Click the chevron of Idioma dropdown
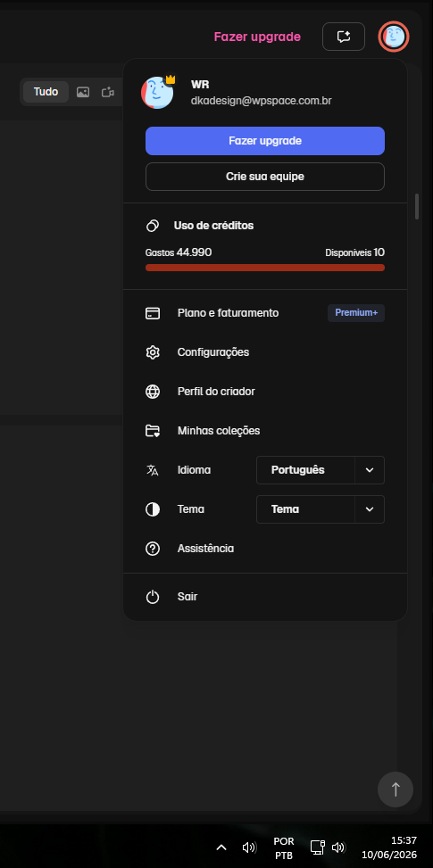 point(370,470)
